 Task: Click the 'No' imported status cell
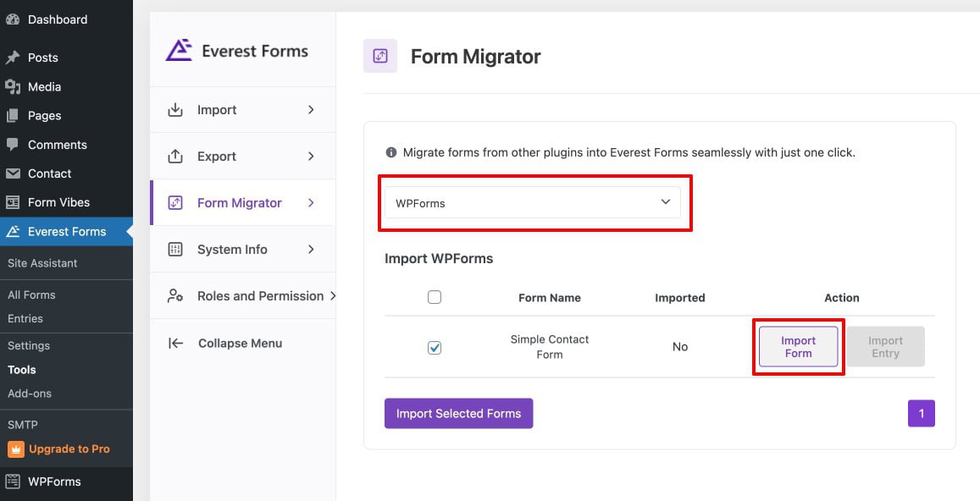click(680, 347)
